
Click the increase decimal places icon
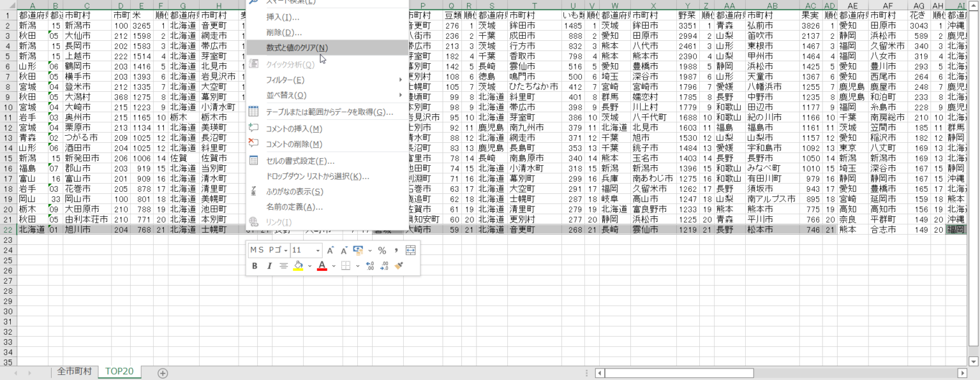click(371, 266)
